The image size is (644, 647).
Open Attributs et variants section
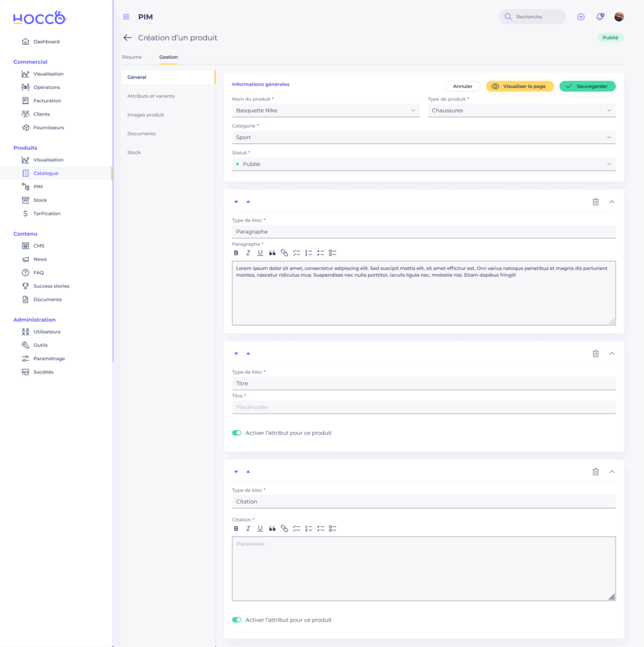point(151,96)
